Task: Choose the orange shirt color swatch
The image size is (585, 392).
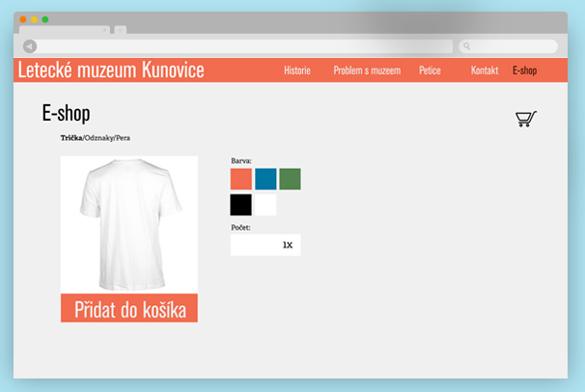Action: tap(240, 179)
